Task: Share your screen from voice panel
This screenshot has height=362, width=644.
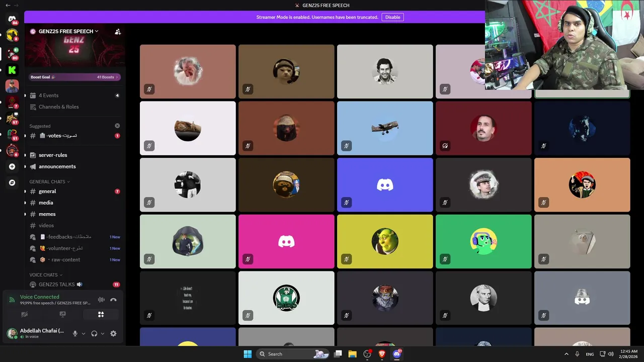Action: click(62, 314)
